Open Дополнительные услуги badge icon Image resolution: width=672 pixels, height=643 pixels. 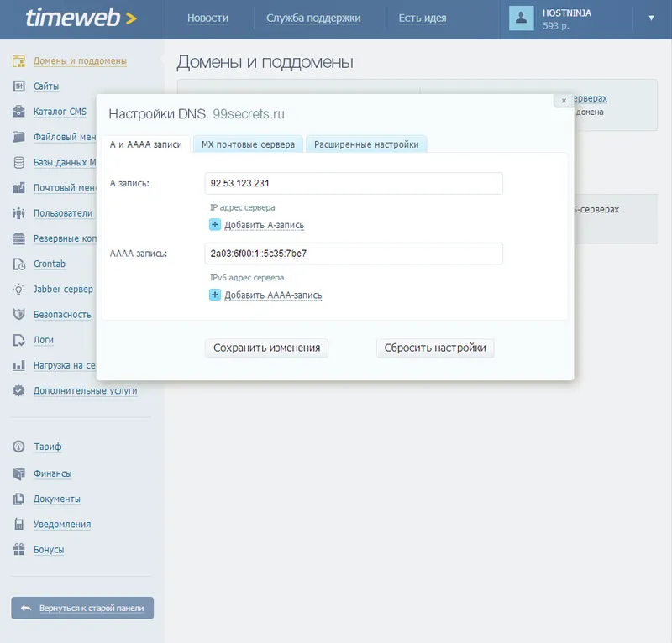tap(18, 390)
